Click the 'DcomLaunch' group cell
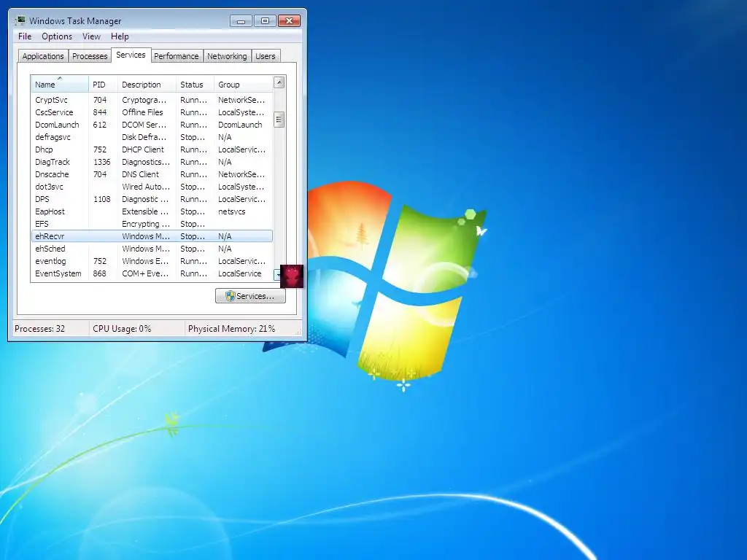 point(240,125)
